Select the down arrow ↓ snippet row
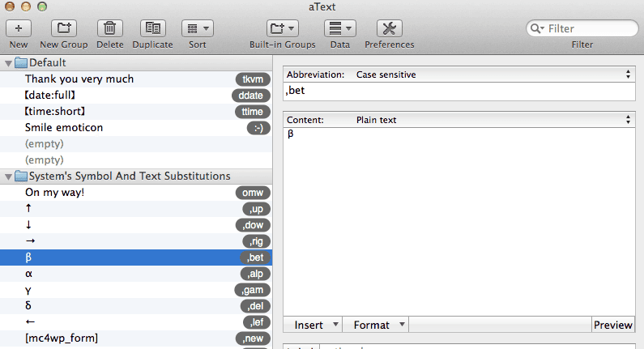Viewport: 644px width, 349px height. (x=136, y=225)
